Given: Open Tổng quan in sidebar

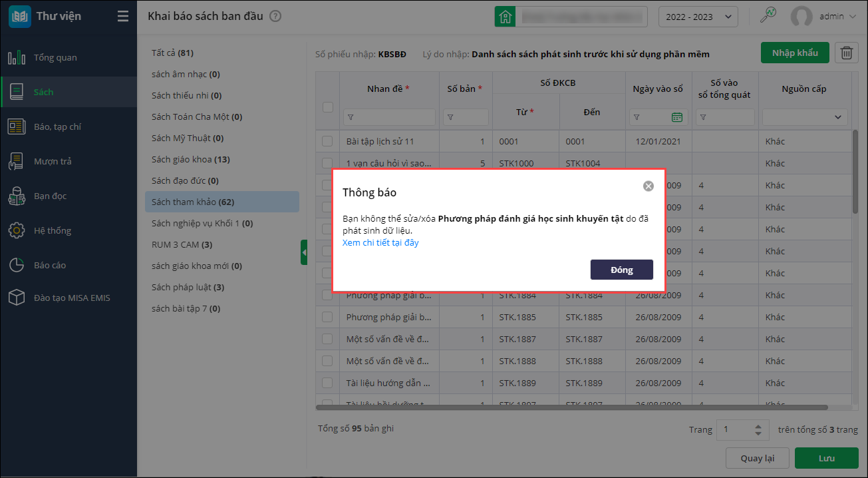Looking at the screenshot, I should pos(69,57).
